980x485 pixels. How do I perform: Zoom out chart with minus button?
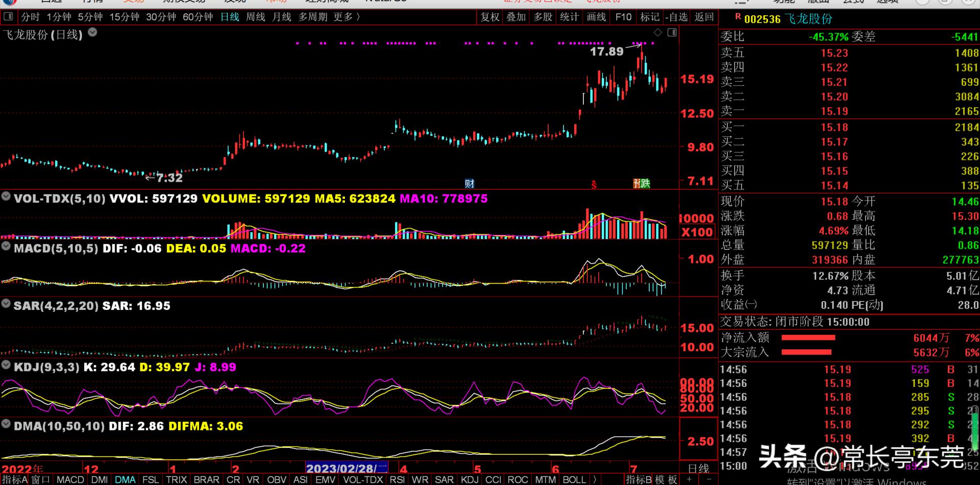pos(709,479)
